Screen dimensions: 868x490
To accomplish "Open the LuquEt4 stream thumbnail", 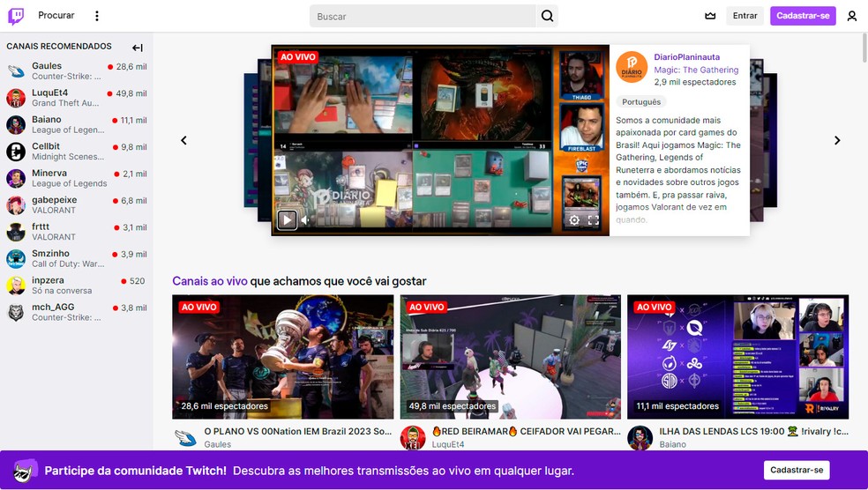I will pos(511,357).
